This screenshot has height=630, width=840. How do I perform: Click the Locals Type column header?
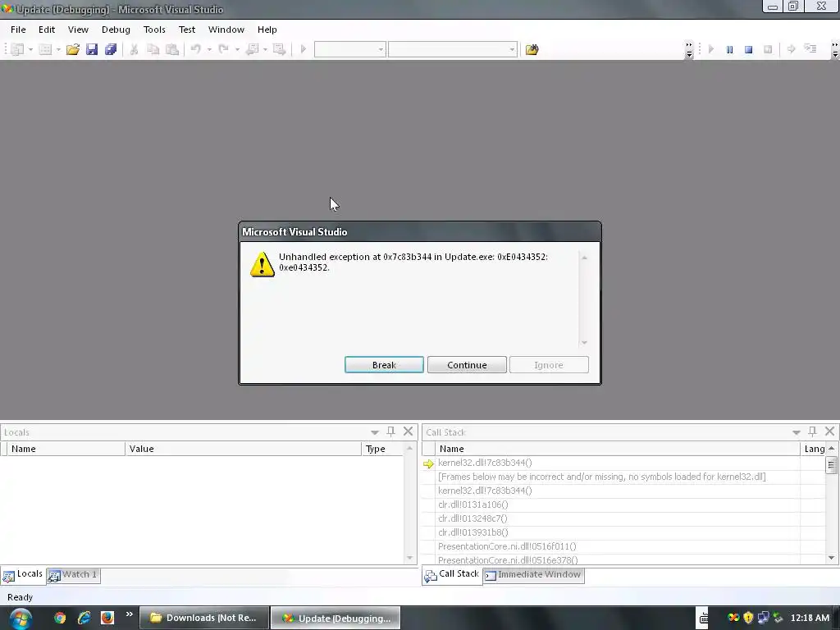click(x=382, y=449)
